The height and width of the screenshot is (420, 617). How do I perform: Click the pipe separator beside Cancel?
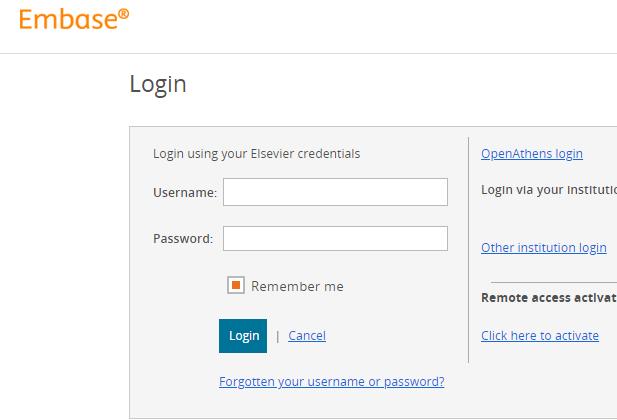(x=278, y=336)
